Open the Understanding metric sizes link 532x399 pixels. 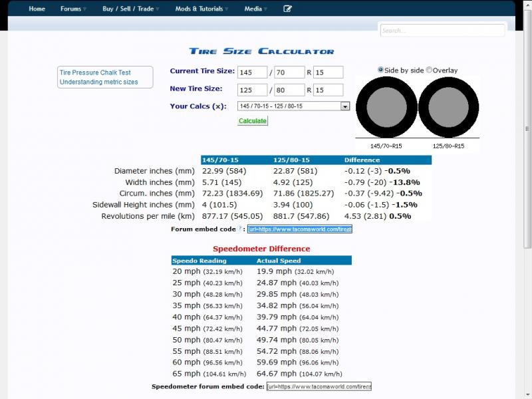point(98,82)
